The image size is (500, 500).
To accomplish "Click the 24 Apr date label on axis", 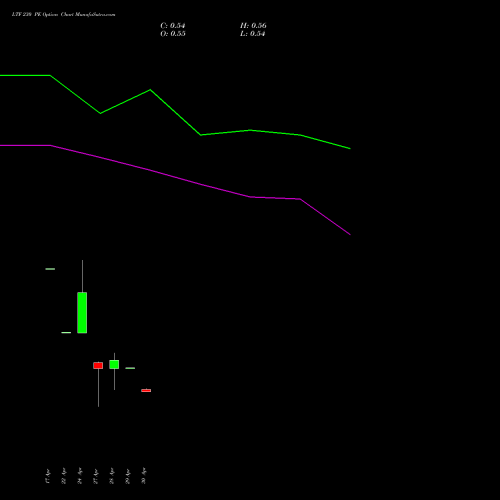I will click(x=80, y=476).
